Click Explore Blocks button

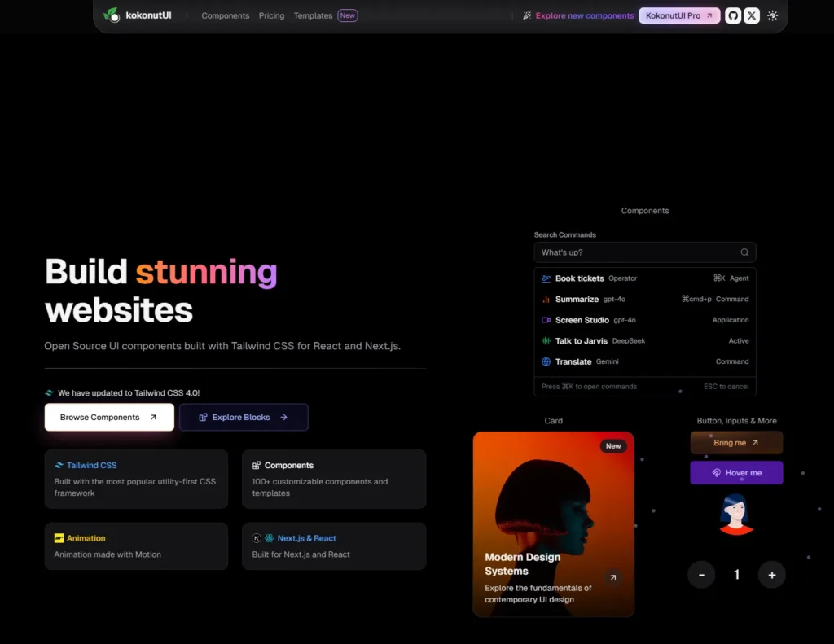tap(244, 417)
